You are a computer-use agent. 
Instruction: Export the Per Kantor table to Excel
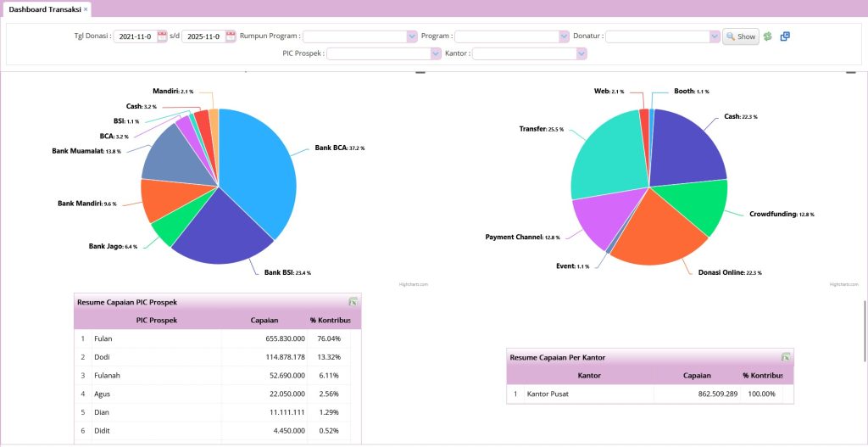coord(786,357)
